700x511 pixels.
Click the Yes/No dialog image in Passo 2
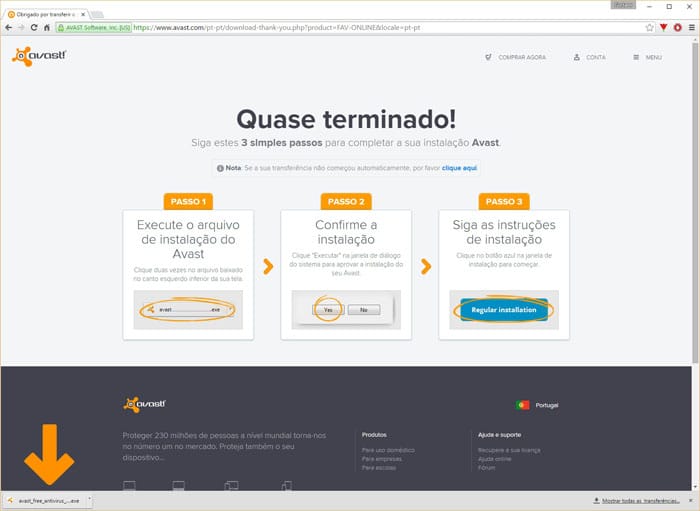(346, 310)
